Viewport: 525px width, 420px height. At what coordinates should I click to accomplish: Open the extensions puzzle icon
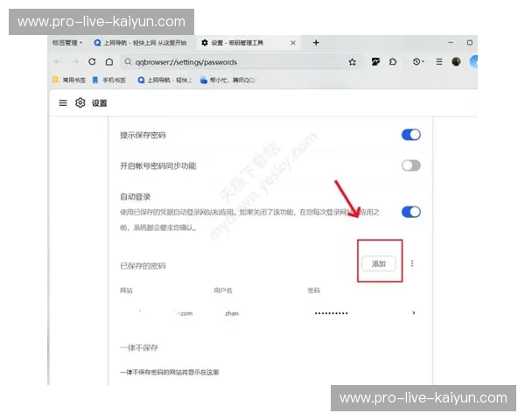point(393,61)
